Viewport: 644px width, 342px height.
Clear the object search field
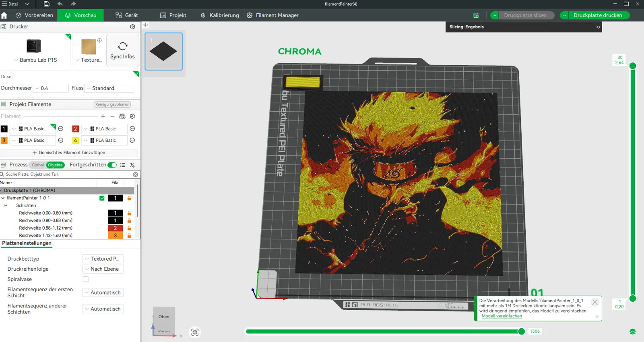[136, 174]
